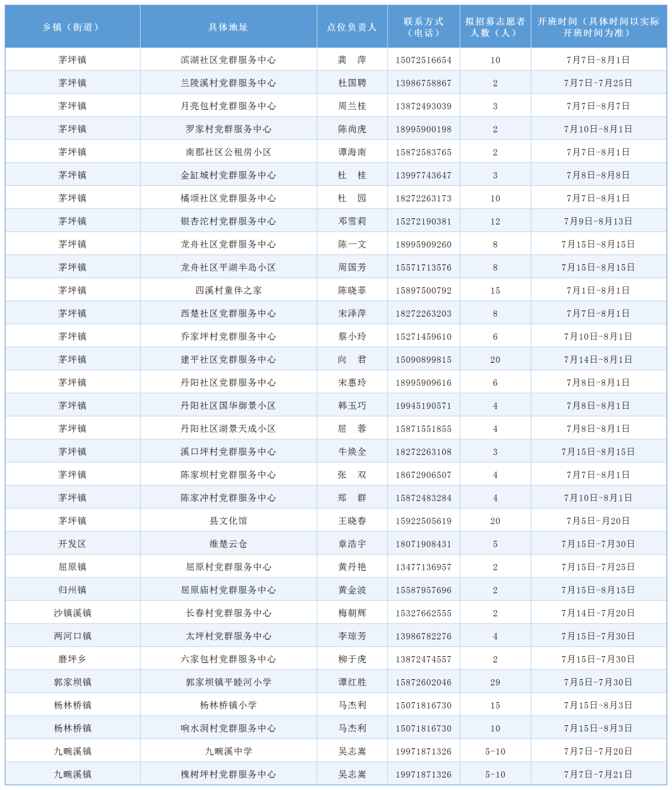The image size is (672, 790).
Task: Select the 南郡社区公租房小区 cell
Action: 228,152
